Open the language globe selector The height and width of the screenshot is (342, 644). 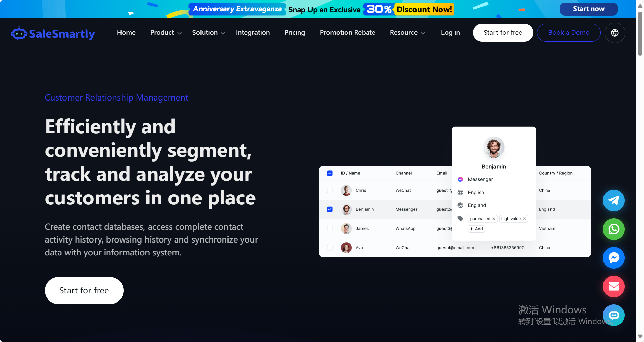pyautogui.click(x=615, y=33)
